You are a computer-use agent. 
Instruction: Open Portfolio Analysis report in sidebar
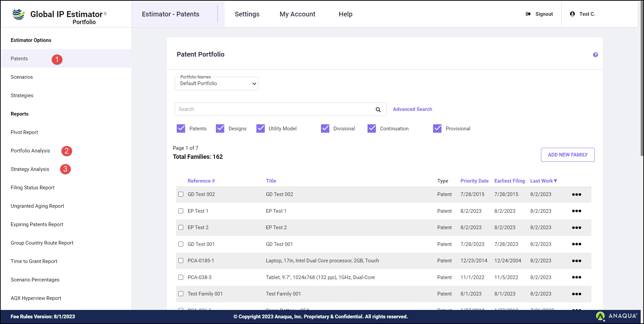(30, 151)
